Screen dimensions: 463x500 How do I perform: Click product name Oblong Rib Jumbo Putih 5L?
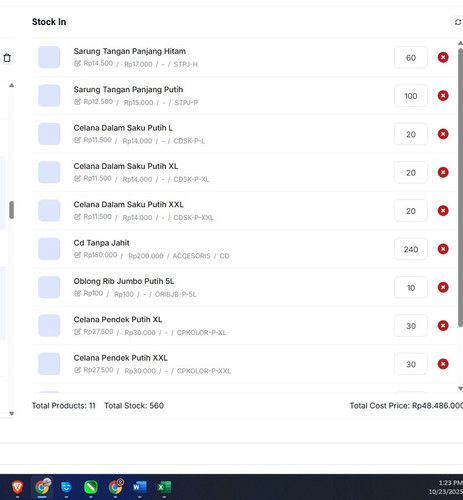coord(124,281)
